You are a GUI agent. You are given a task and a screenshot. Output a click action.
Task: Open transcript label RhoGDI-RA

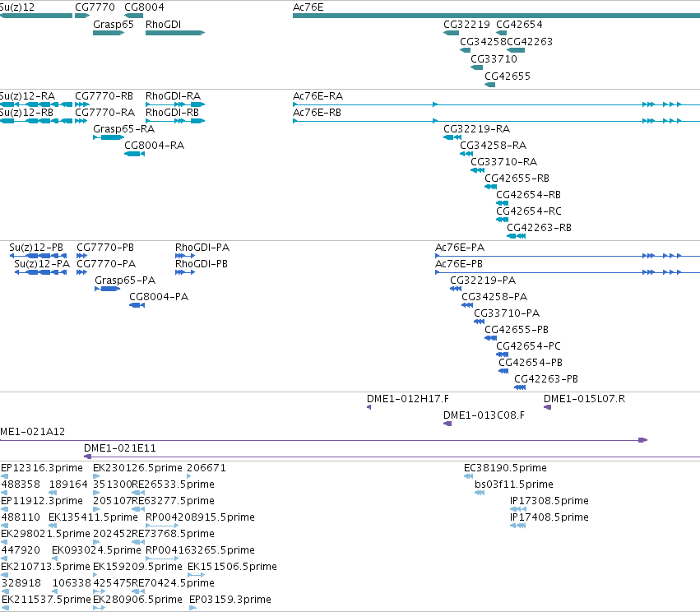pyautogui.click(x=174, y=96)
